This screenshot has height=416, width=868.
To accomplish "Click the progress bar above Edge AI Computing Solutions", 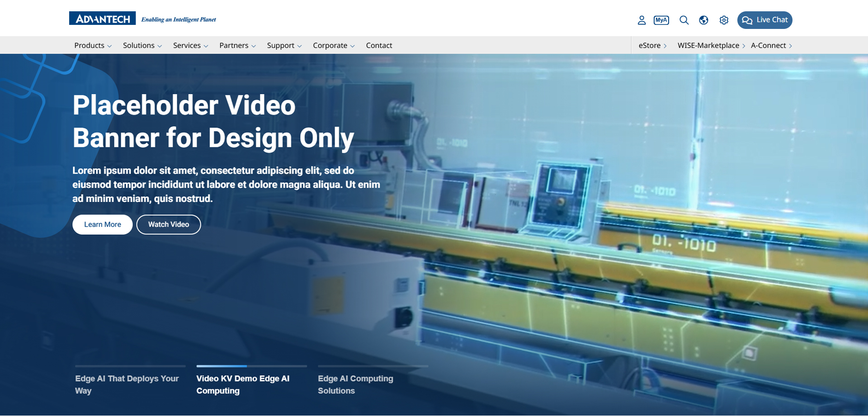I will 373,366.
